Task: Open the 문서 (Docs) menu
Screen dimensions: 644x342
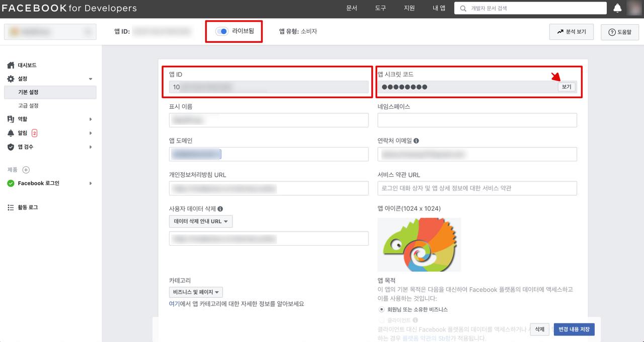Action: pyautogui.click(x=352, y=9)
